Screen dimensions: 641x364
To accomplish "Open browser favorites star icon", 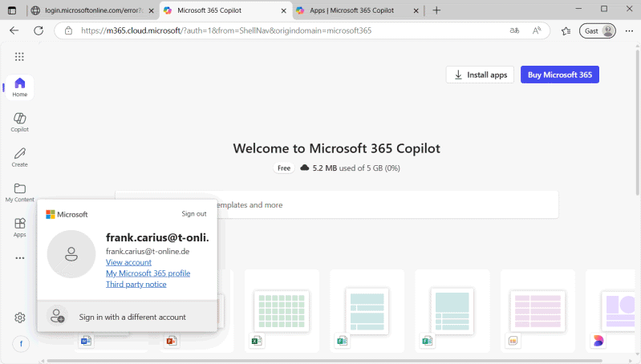I will click(566, 31).
